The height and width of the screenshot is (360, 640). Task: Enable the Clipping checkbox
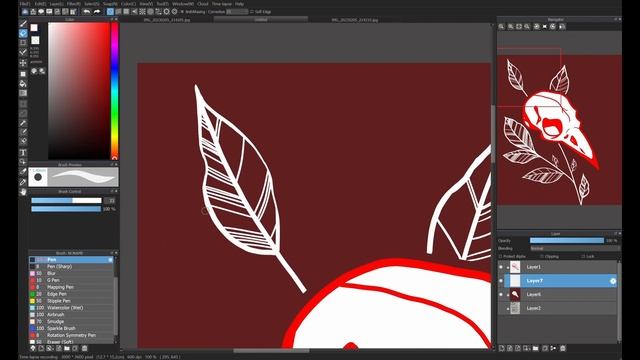[x=542, y=256]
